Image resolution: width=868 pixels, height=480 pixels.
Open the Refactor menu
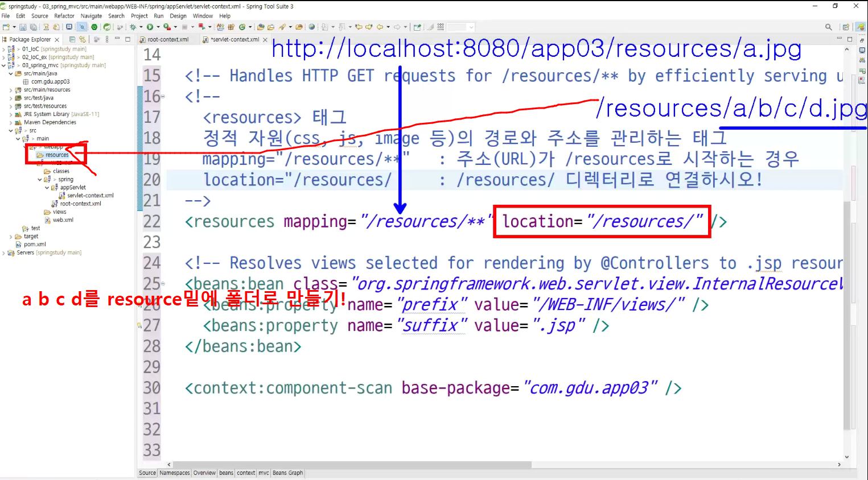(x=64, y=16)
